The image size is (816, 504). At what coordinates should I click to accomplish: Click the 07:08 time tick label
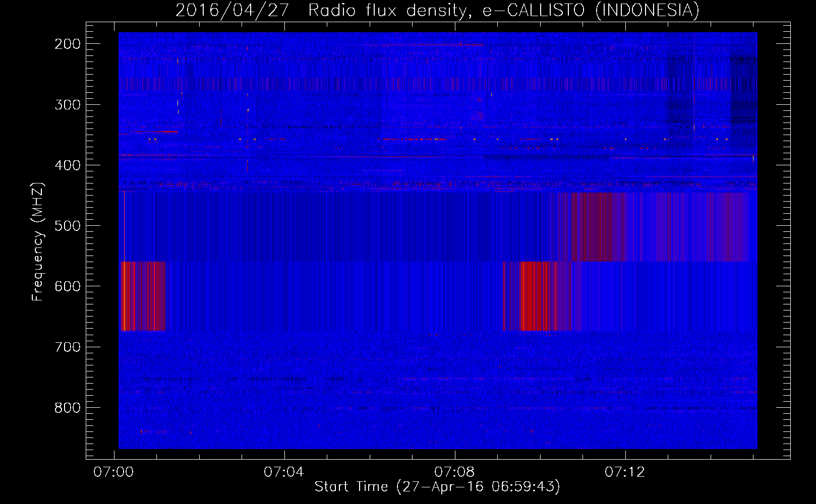(x=454, y=472)
